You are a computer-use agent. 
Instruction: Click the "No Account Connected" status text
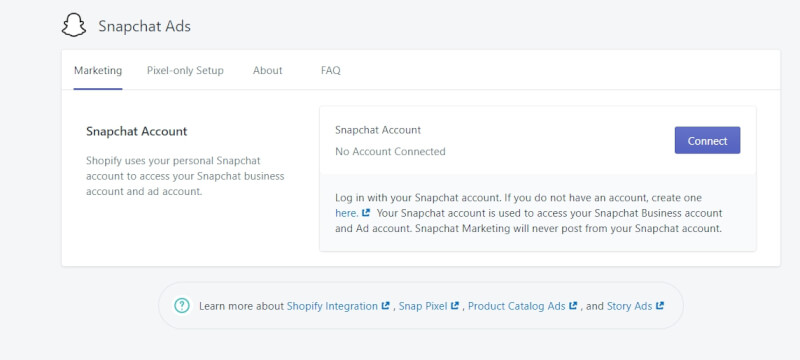point(390,151)
